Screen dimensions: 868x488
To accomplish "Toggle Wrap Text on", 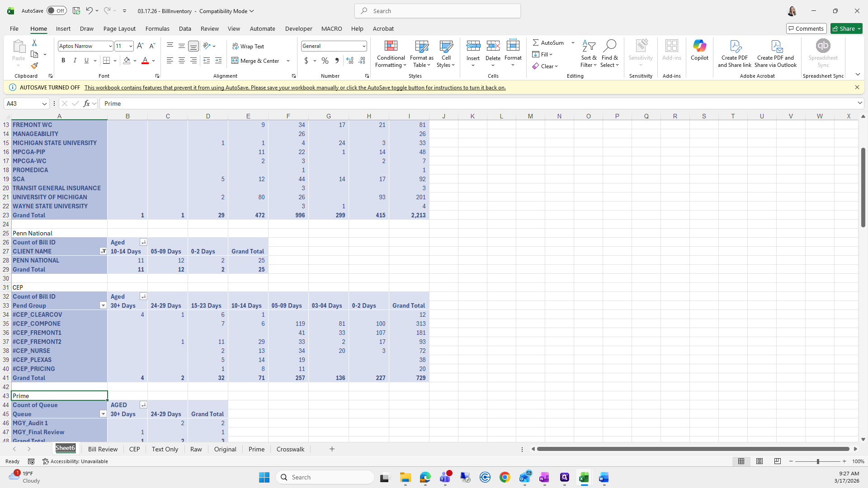I will click(x=248, y=46).
